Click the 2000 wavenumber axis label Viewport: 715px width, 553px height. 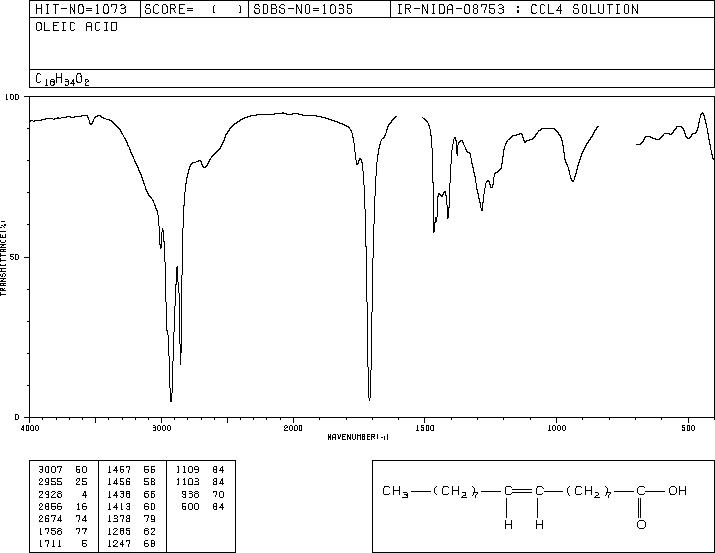[x=293, y=428]
